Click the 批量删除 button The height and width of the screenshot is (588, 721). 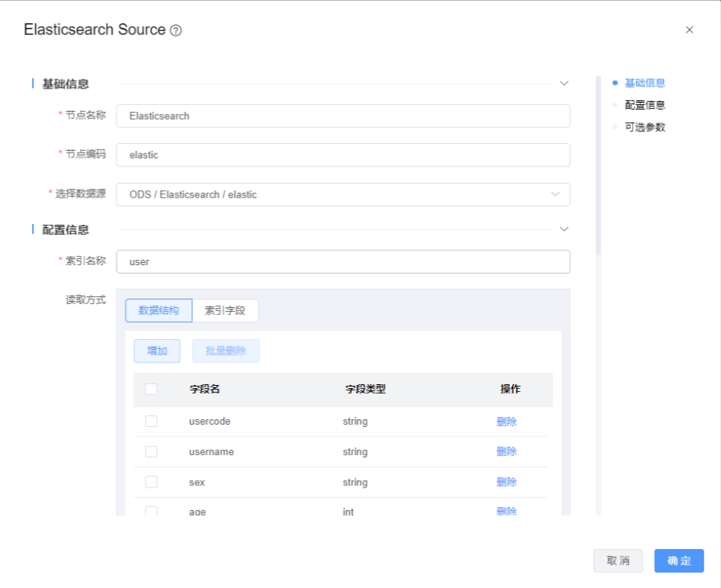pos(226,351)
